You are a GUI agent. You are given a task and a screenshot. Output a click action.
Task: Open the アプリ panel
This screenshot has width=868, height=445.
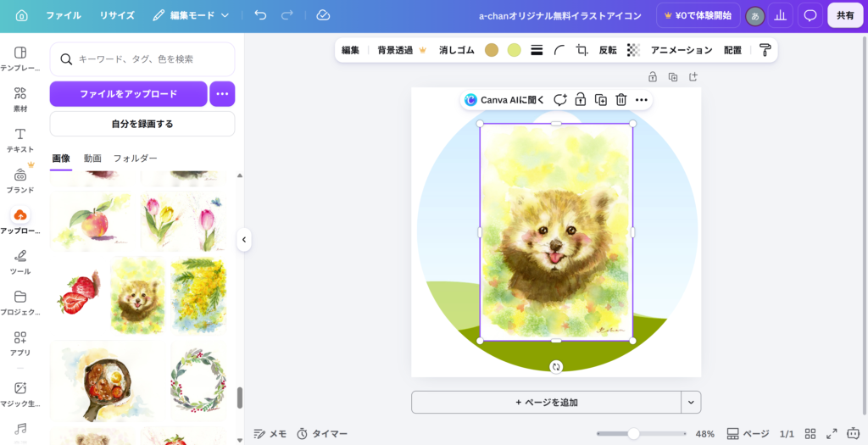(20, 344)
